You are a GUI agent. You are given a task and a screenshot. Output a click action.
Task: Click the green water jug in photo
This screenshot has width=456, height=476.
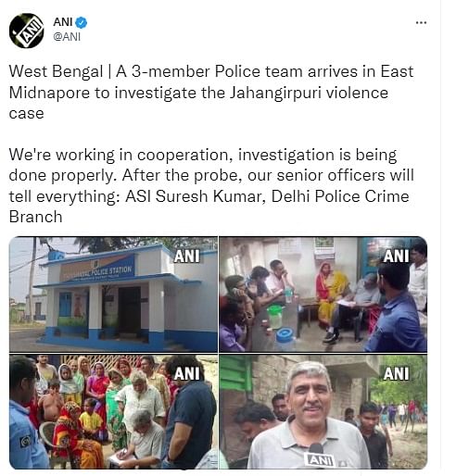click(x=275, y=317)
